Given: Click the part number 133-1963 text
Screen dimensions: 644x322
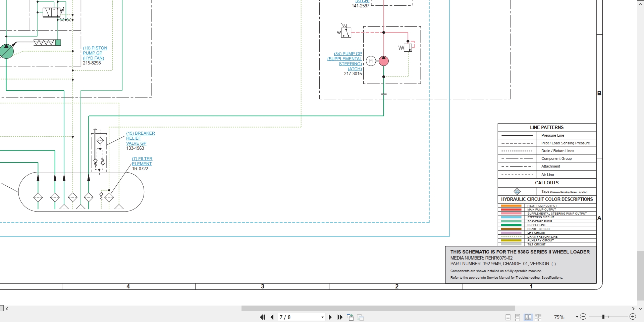Looking at the screenshot, I should (x=135, y=148).
